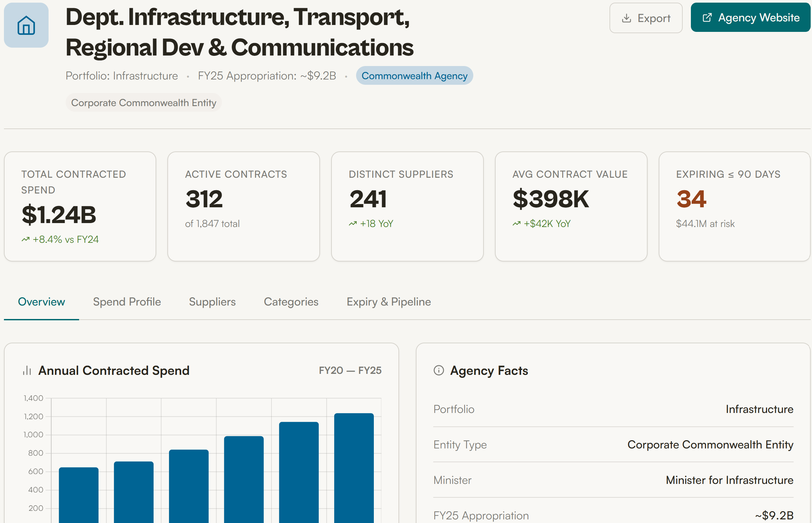Click the first, shortest chart bar
Image resolution: width=812 pixels, height=523 pixels.
point(79,495)
